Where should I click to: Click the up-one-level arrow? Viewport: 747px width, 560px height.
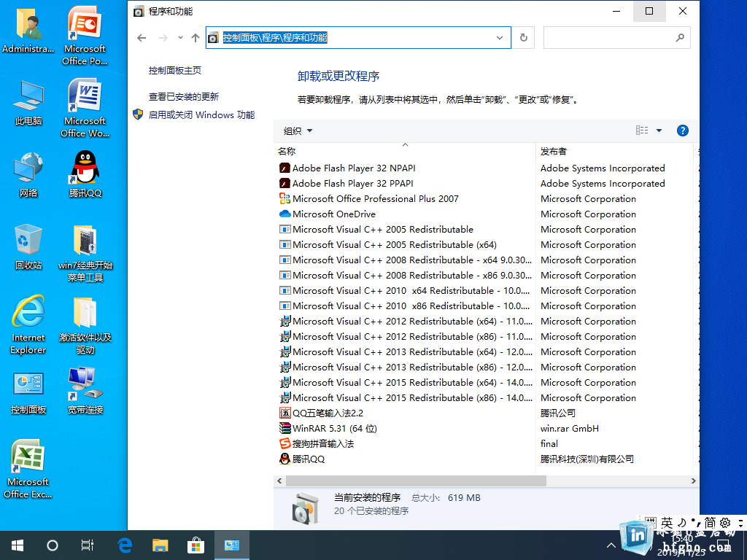click(x=196, y=38)
